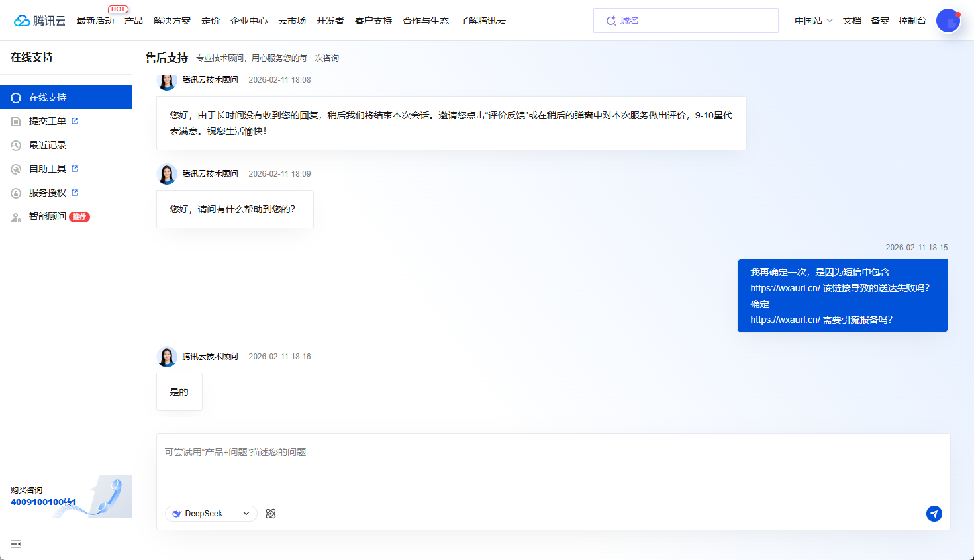Screen dimensions: 974x560
Task: Open the headset icon for 在线支持
Action: coord(16,97)
